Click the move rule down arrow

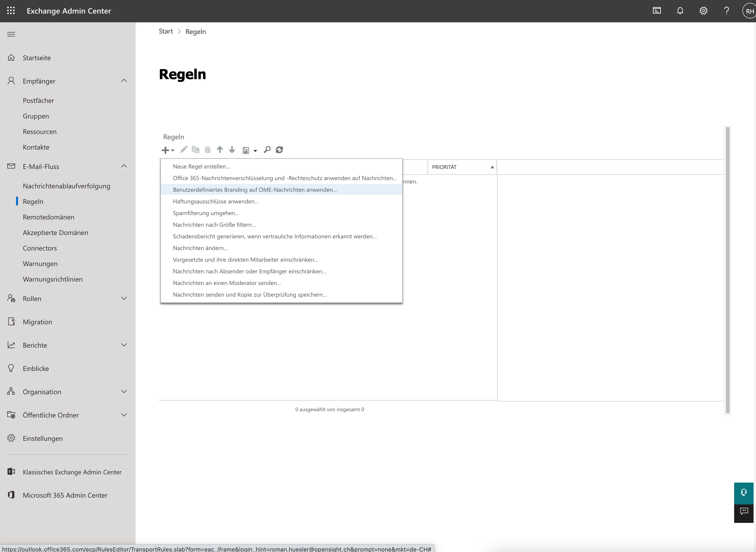pyautogui.click(x=232, y=150)
